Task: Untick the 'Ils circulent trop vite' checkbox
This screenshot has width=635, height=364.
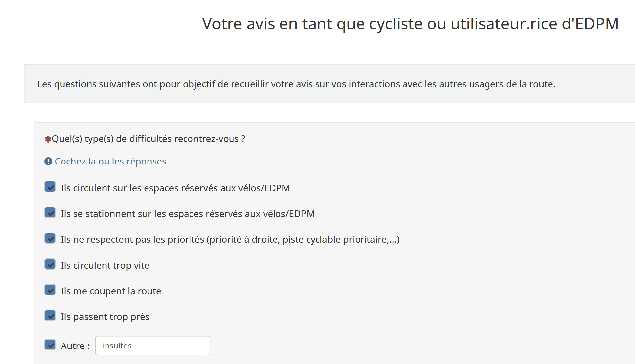Action: pyautogui.click(x=50, y=264)
